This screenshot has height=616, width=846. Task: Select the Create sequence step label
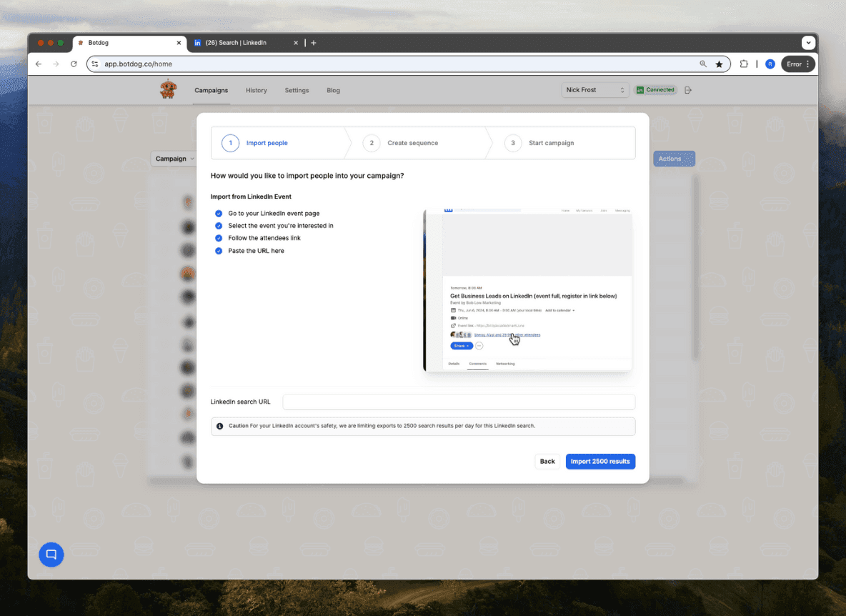pos(412,143)
